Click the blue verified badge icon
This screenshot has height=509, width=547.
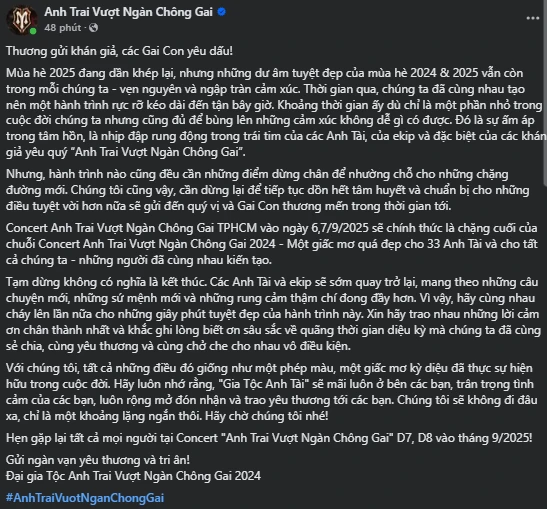tap(222, 12)
